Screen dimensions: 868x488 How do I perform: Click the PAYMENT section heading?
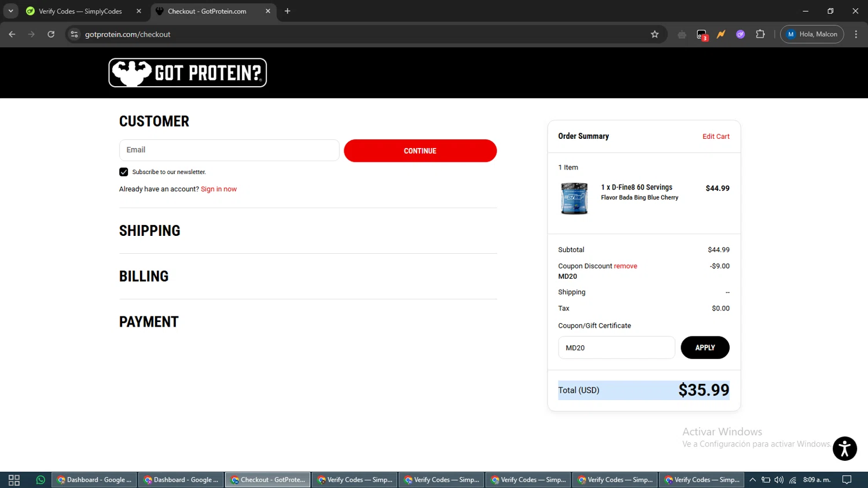coord(149,322)
